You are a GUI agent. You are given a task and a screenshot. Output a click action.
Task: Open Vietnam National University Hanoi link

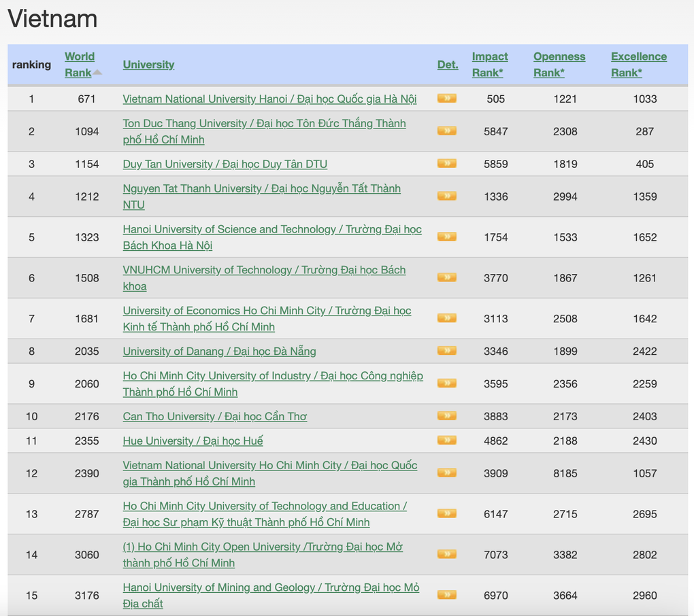pyautogui.click(x=269, y=99)
